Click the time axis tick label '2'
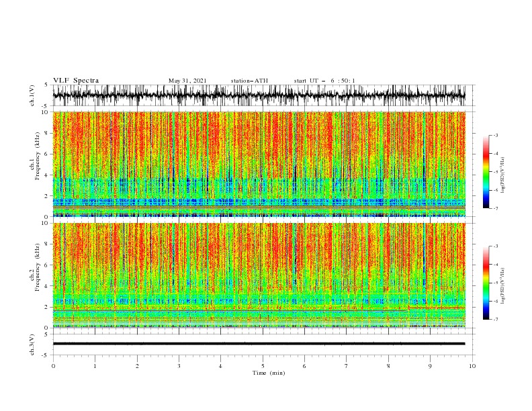 click(x=137, y=366)
